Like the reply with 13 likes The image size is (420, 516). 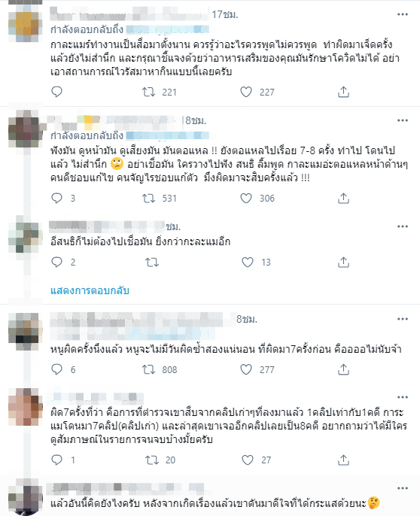248,262
